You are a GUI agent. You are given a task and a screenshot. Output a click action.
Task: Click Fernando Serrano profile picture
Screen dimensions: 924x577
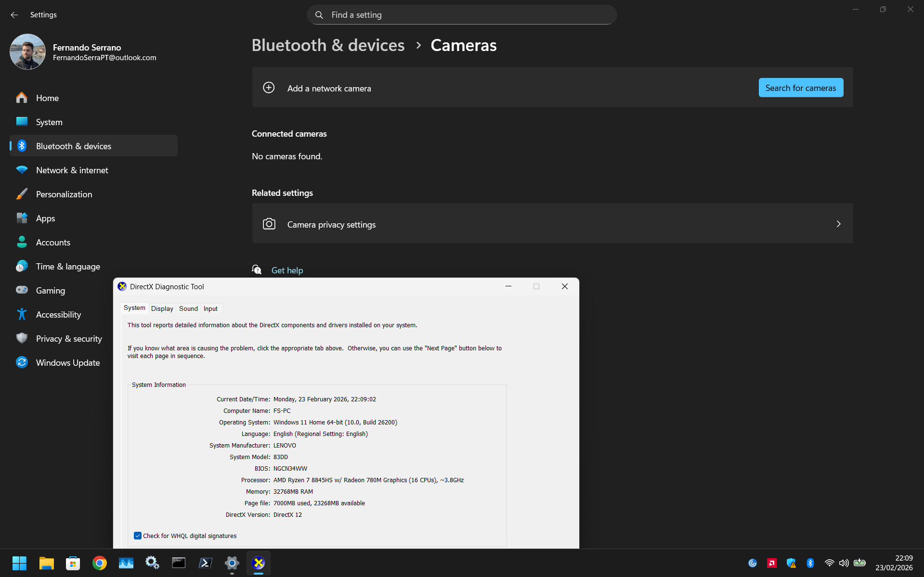tap(27, 51)
